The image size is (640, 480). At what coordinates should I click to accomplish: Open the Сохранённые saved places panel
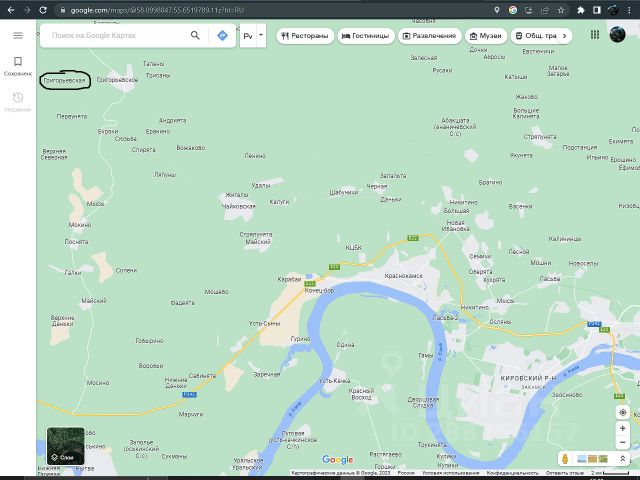click(x=17, y=66)
